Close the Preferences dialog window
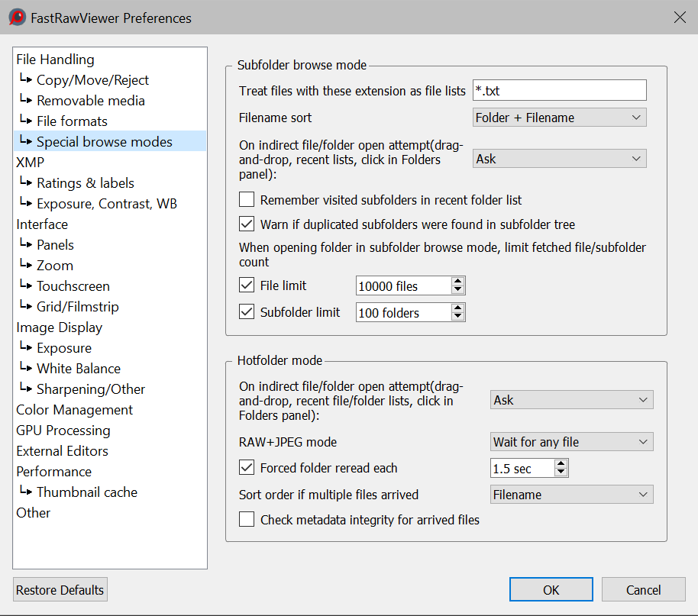The height and width of the screenshot is (616, 698). 679,17
